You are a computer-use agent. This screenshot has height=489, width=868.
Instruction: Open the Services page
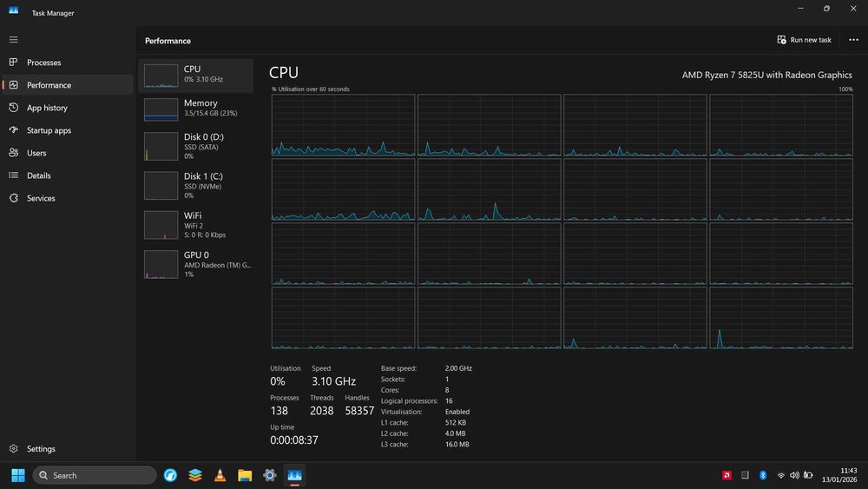(x=68, y=198)
